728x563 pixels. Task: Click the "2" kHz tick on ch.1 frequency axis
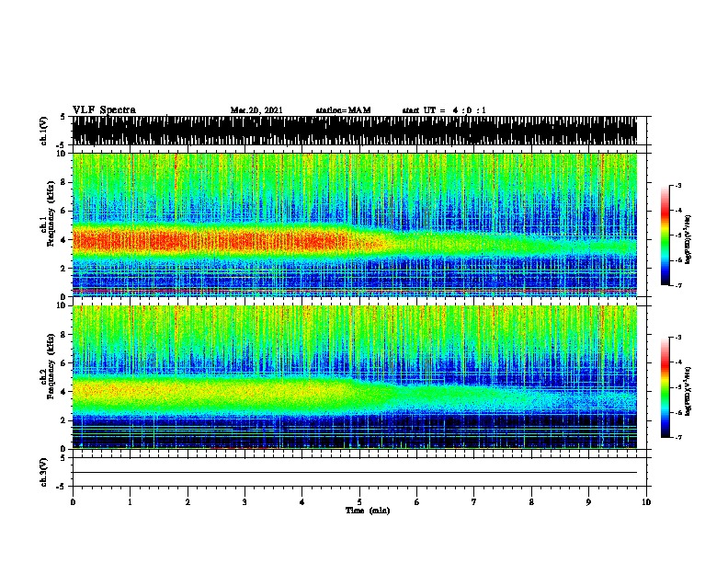(x=63, y=268)
